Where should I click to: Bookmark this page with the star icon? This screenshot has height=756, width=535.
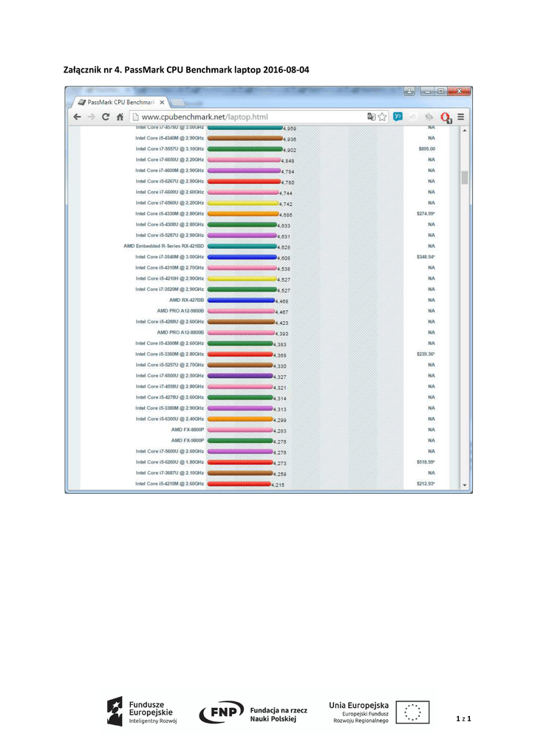click(x=382, y=117)
